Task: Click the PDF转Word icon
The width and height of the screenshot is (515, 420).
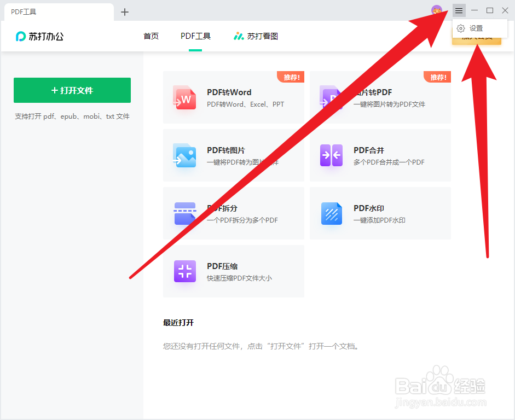Action: pyautogui.click(x=184, y=97)
